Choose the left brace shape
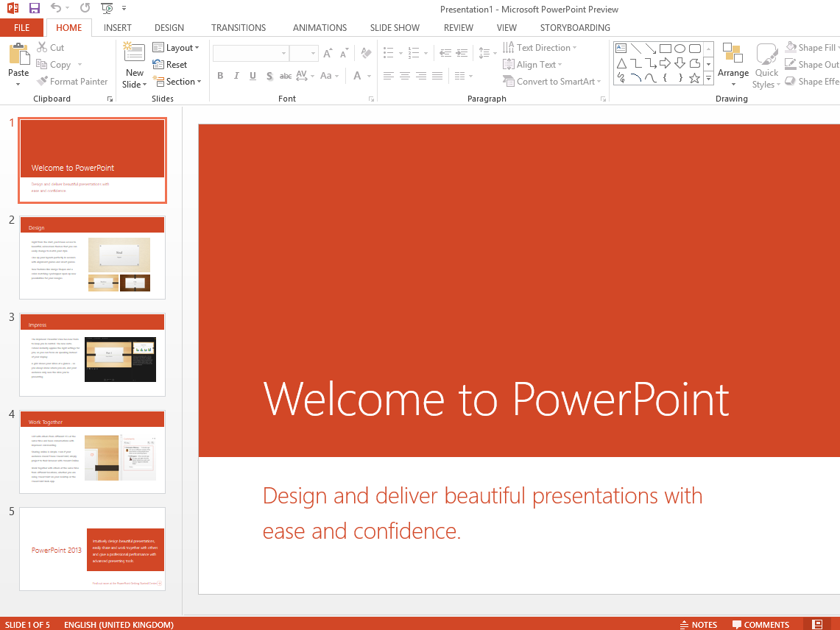This screenshot has width=840, height=630. coord(666,78)
